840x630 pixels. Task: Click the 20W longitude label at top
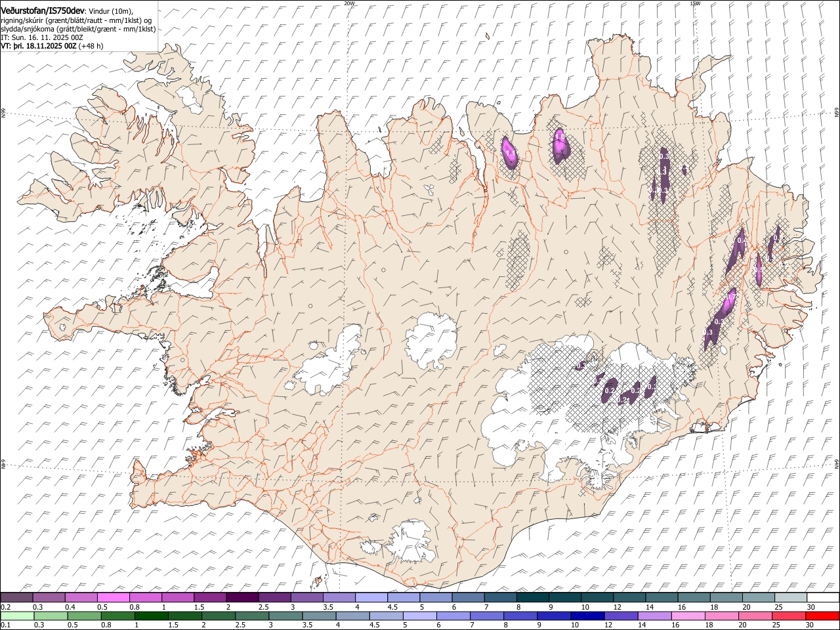click(349, 3)
